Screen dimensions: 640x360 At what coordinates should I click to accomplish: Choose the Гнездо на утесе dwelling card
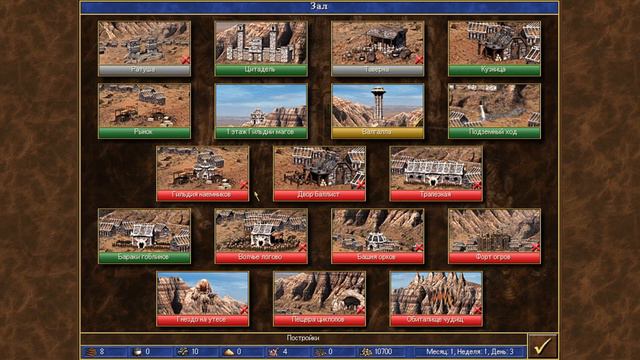[x=202, y=299]
